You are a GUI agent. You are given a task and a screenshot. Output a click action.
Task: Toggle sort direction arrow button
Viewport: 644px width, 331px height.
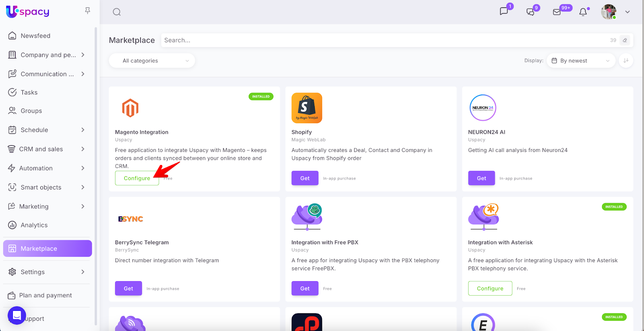coord(626,61)
